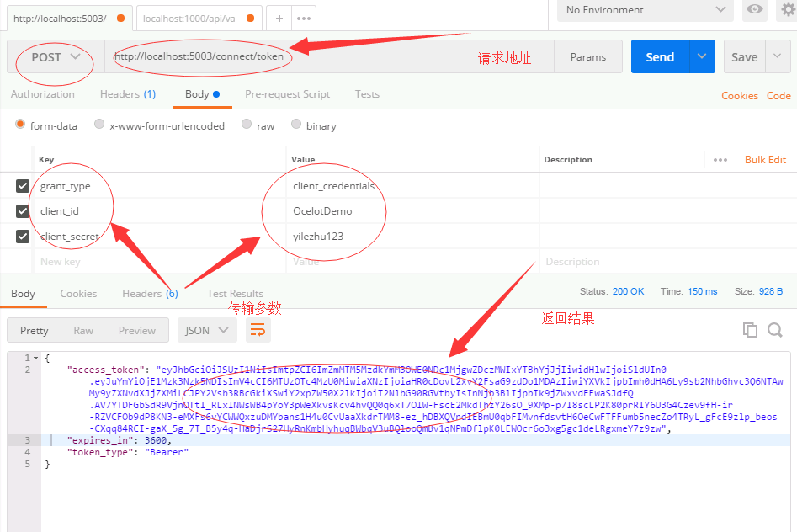
Task: Click the Bulk Edit link
Action: (766, 160)
